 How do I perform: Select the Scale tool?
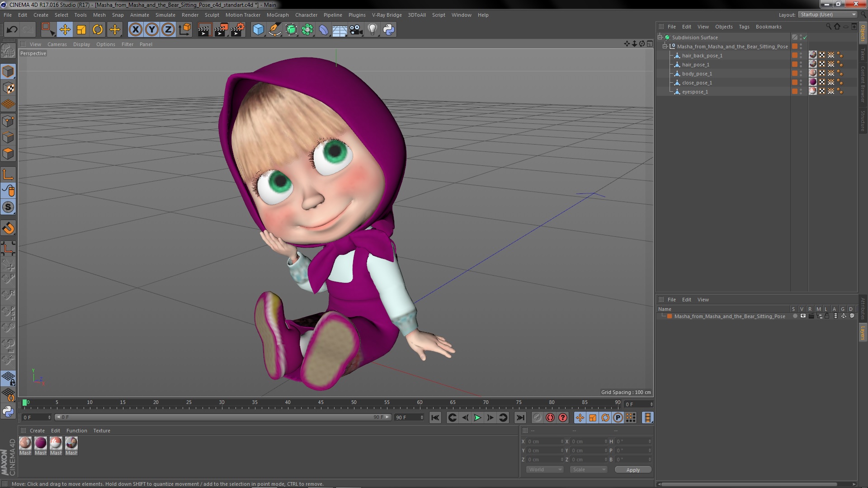[81, 30]
